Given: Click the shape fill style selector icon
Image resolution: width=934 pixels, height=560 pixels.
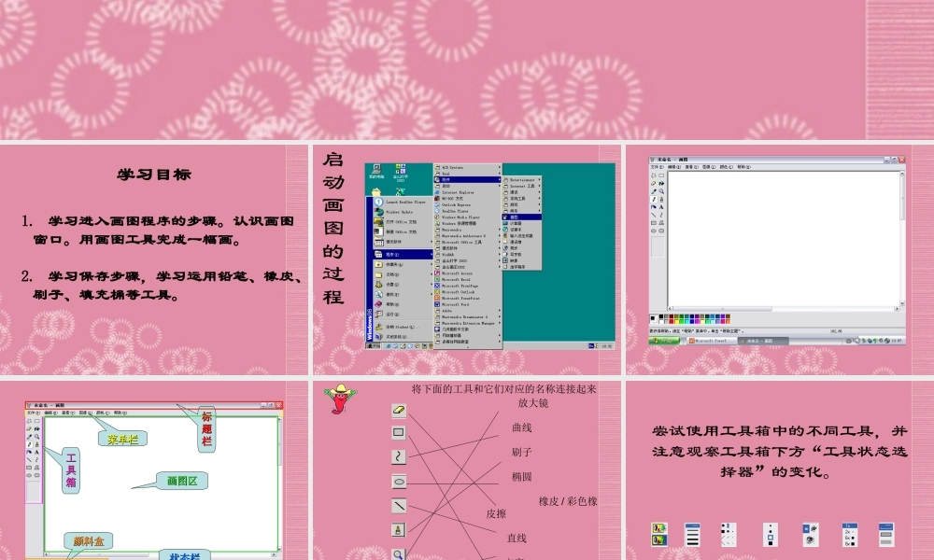Looking at the screenshot, I should [x=886, y=535].
